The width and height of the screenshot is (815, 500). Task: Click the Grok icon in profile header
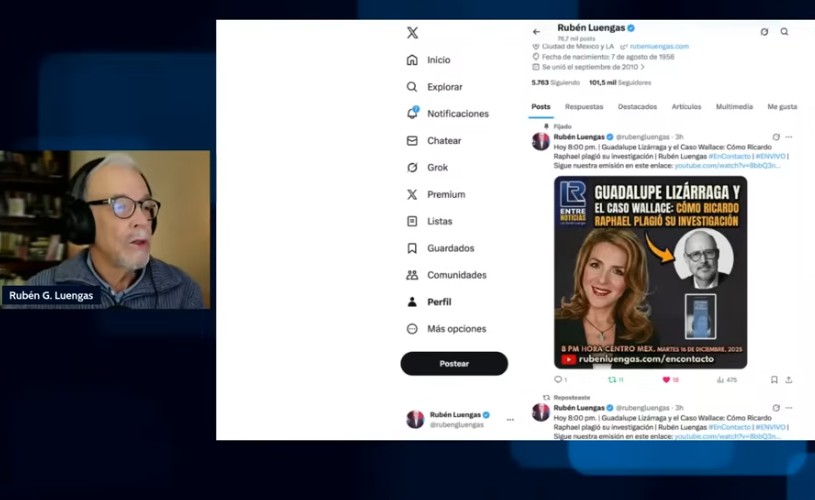[764, 32]
